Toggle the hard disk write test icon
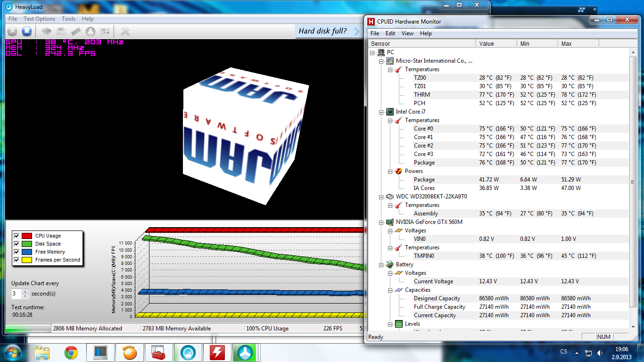This screenshot has width=644, height=362. 61,31
